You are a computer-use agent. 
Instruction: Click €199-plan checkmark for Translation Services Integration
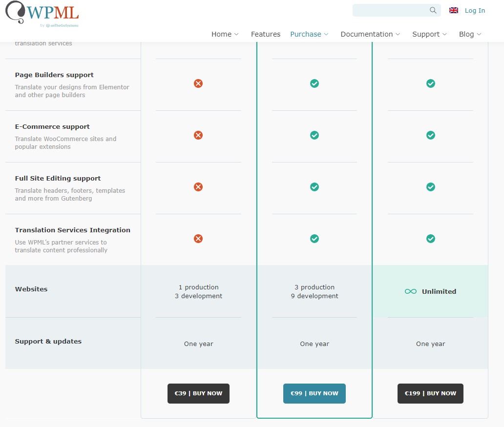point(431,239)
